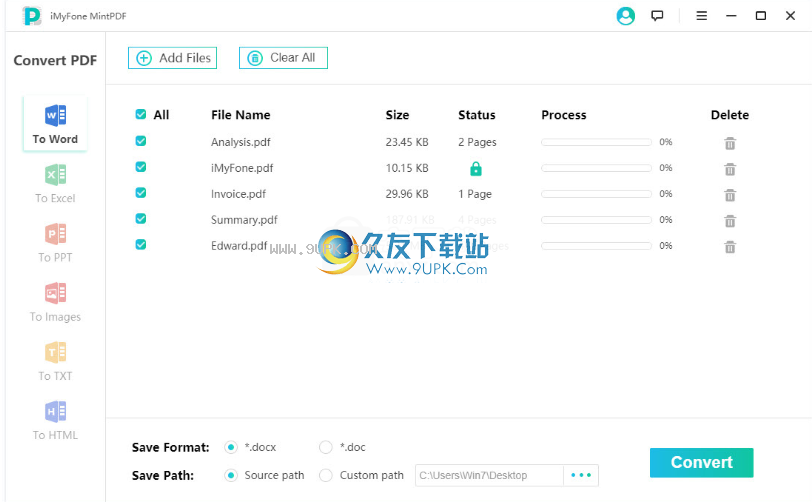The image size is (812, 504).
Task: Browse for folder with three-dots button
Action: (x=581, y=475)
